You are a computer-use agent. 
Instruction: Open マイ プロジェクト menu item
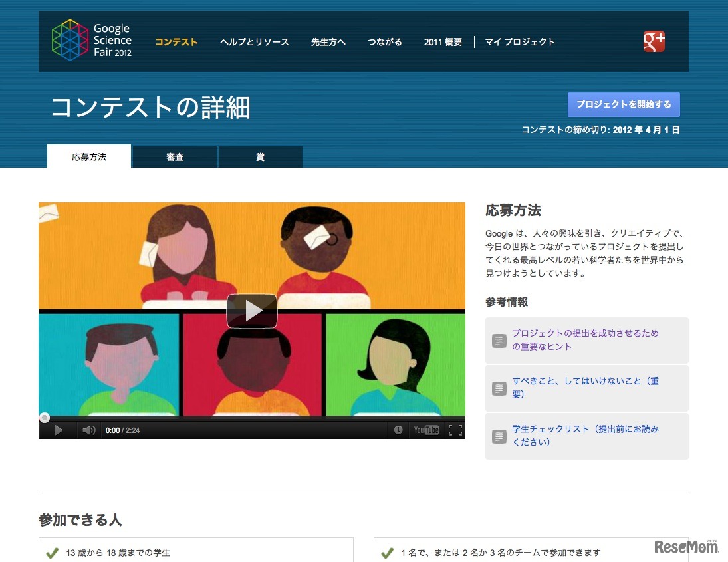[520, 42]
